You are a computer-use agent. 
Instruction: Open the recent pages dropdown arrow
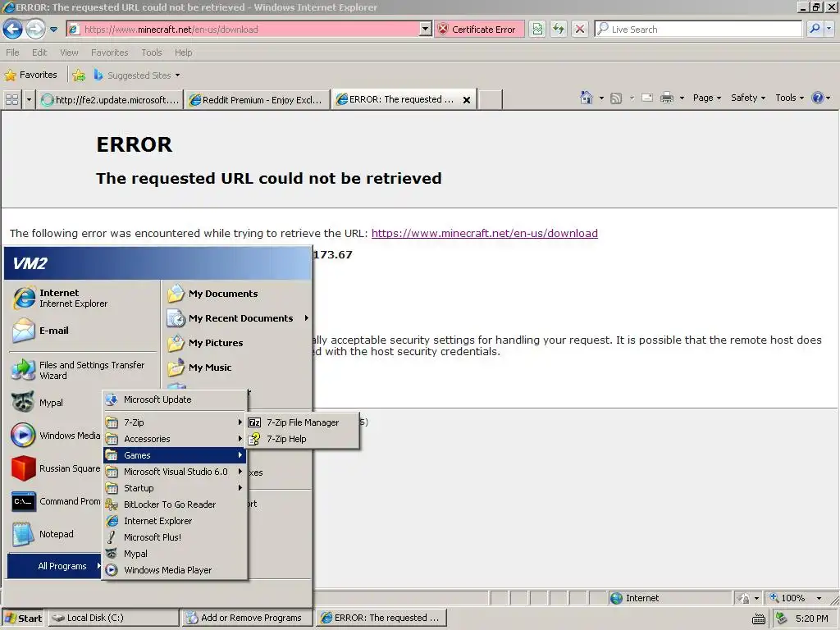(53, 30)
